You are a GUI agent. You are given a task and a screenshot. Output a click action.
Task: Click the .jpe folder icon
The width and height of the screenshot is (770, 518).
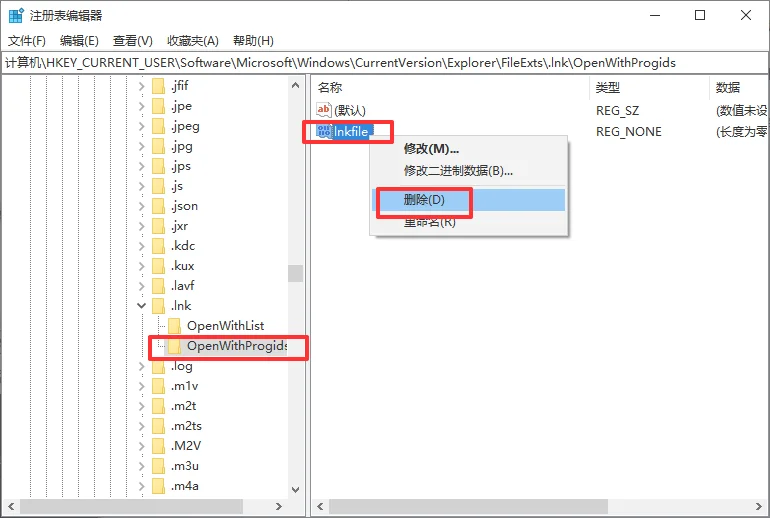point(158,106)
